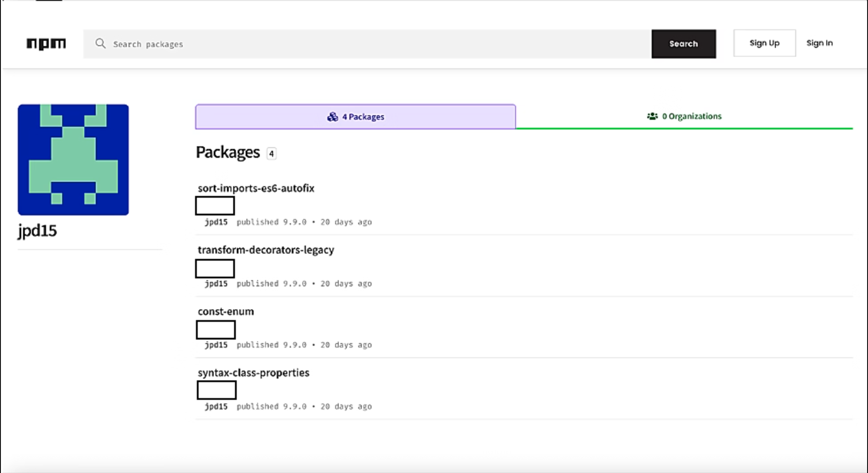868x473 pixels.
Task: Click jpd15 publisher under const-enum
Action: tap(216, 345)
